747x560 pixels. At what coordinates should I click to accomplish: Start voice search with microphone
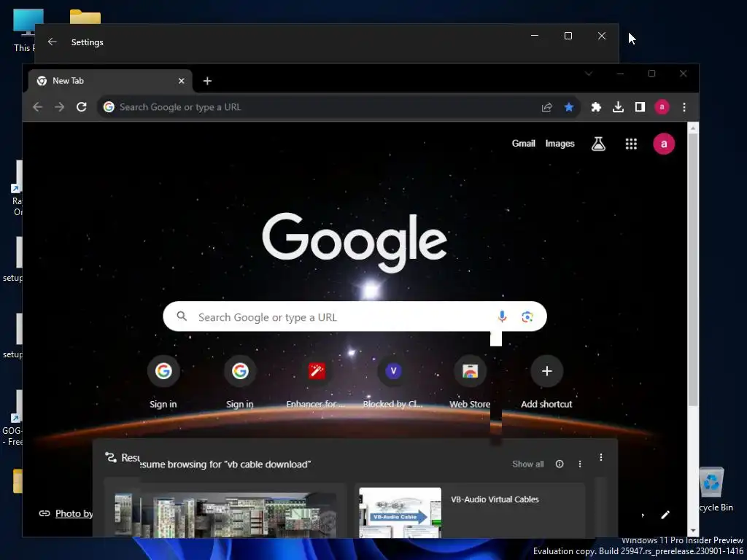(502, 316)
